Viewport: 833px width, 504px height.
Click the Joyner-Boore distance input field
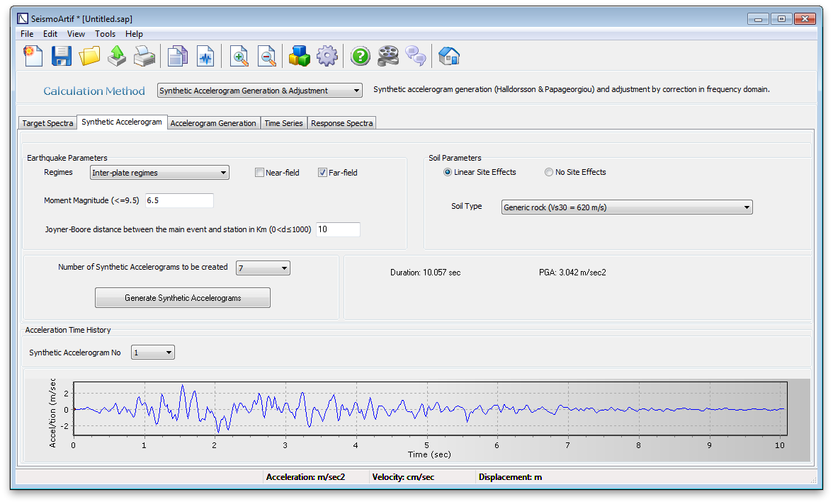click(x=338, y=229)
